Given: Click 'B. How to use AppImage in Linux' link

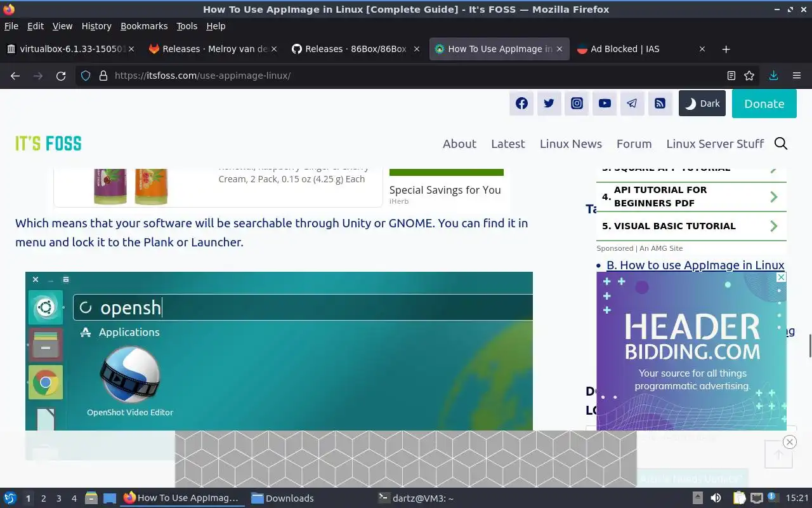Looking at the screenshot, I should 695,265.
